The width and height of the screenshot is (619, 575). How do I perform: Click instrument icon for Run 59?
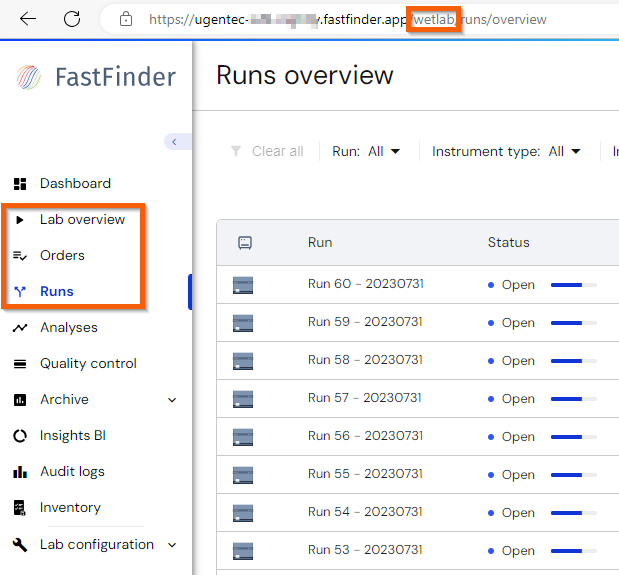click(x=243, y=323)
